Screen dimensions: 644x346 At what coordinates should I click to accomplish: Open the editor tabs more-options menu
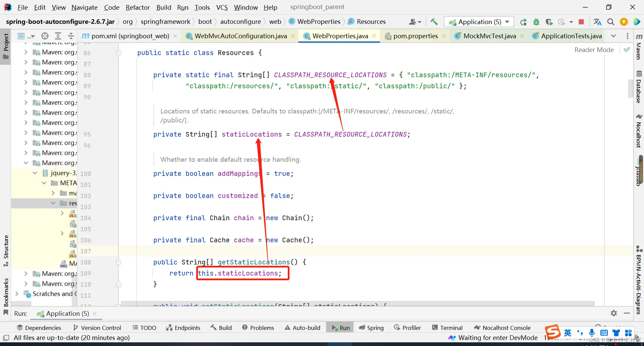coord(628,36)
